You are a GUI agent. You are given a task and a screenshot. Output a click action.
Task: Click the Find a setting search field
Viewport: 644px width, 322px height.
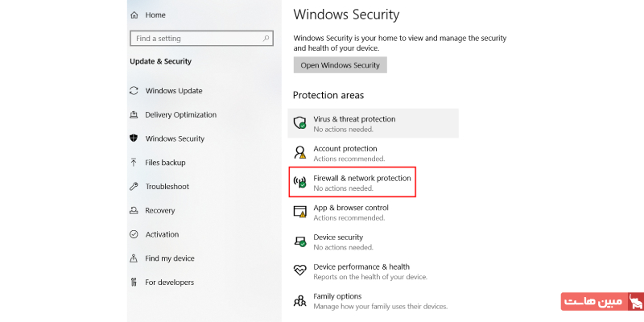tap(197, 39)
